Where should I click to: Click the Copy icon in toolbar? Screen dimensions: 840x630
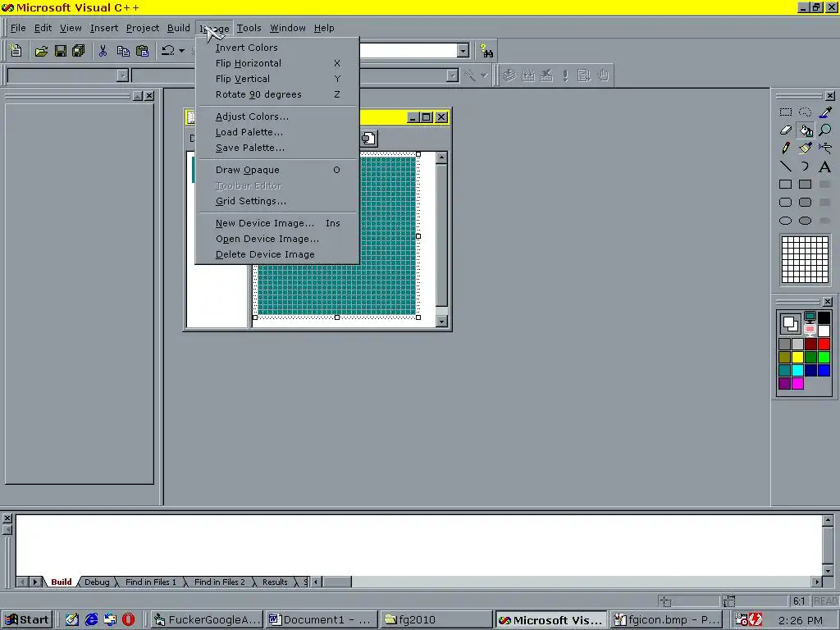click(x=123, y=51)
